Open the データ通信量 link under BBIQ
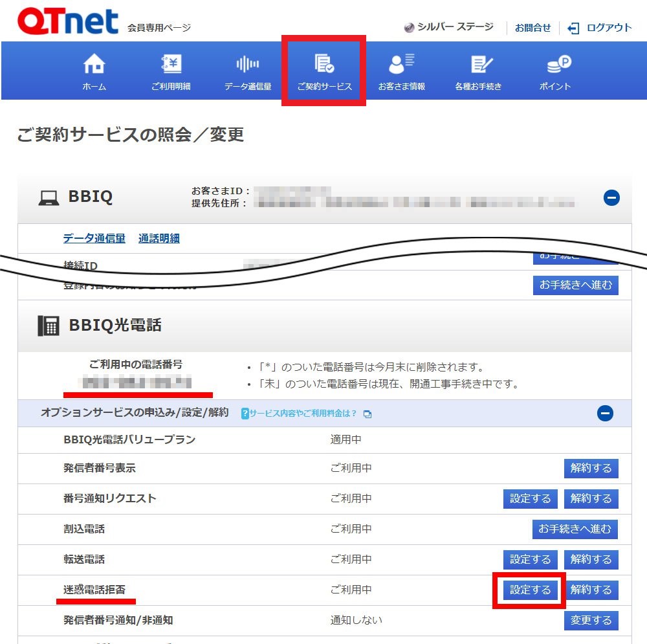647x644 pixels. pyautogui.click(x=94, y=238)
